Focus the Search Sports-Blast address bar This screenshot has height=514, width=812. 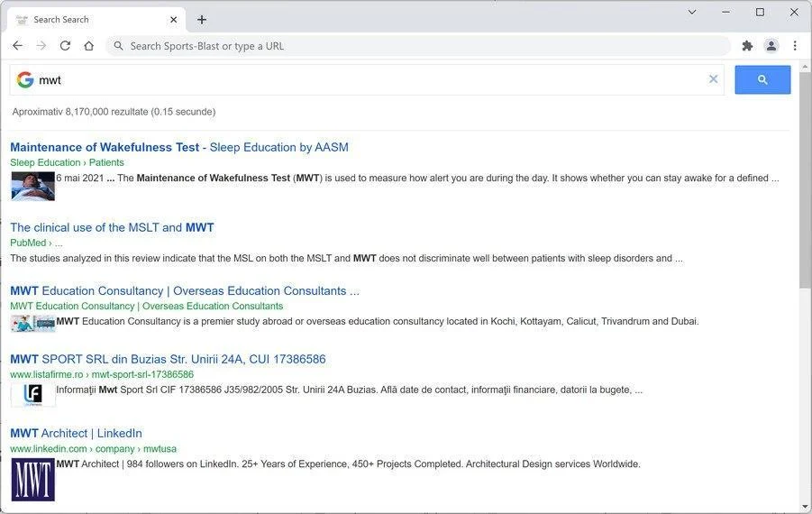click(x=418, y=46)
